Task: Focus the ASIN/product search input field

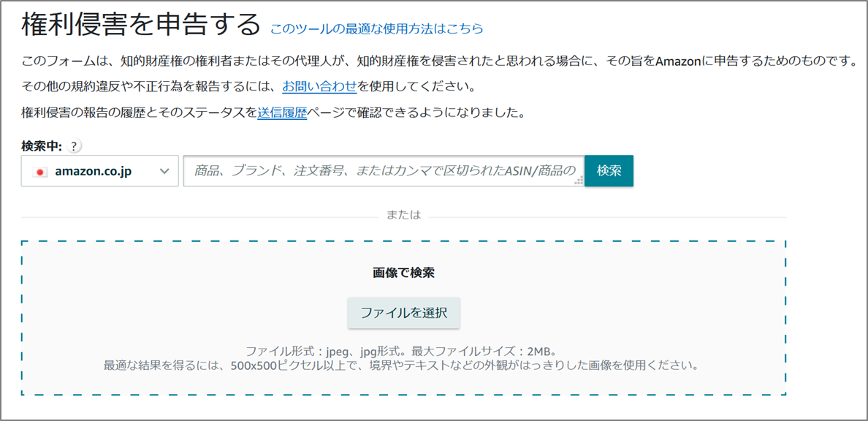Action: (x=384, y=171)
